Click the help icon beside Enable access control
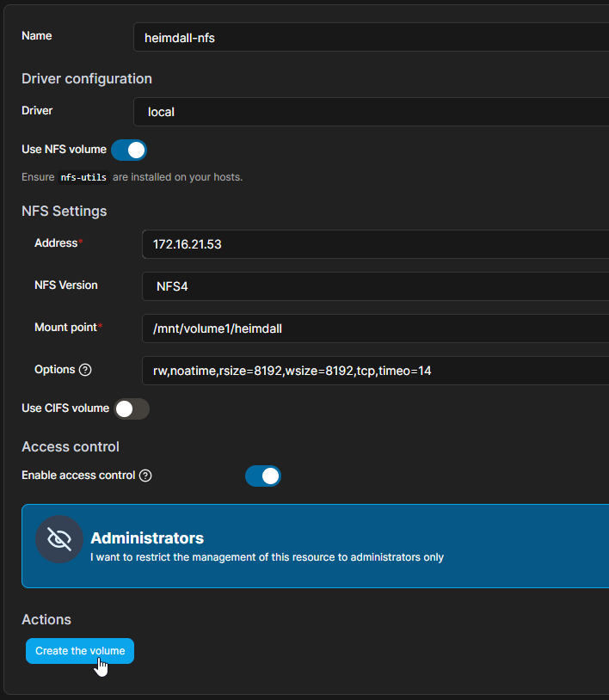The width and height of the screenshot is (609, 700). 145,476
